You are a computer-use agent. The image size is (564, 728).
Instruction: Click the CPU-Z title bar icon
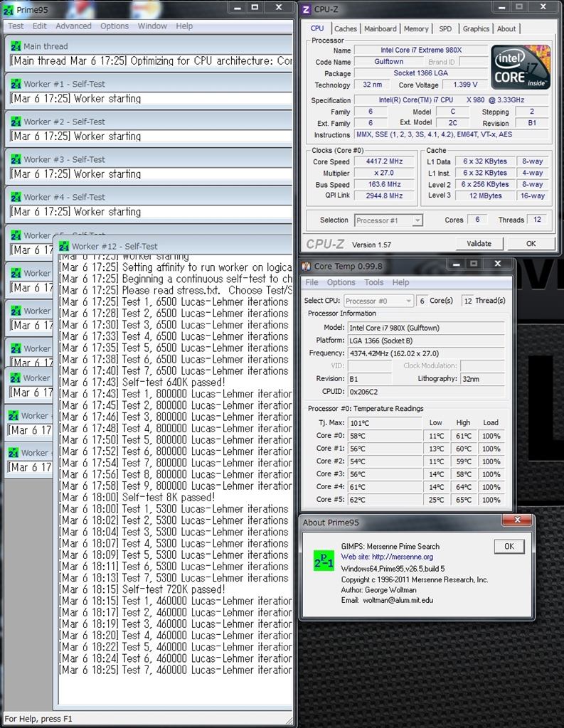pyautogui.click(x=307, y=9)
